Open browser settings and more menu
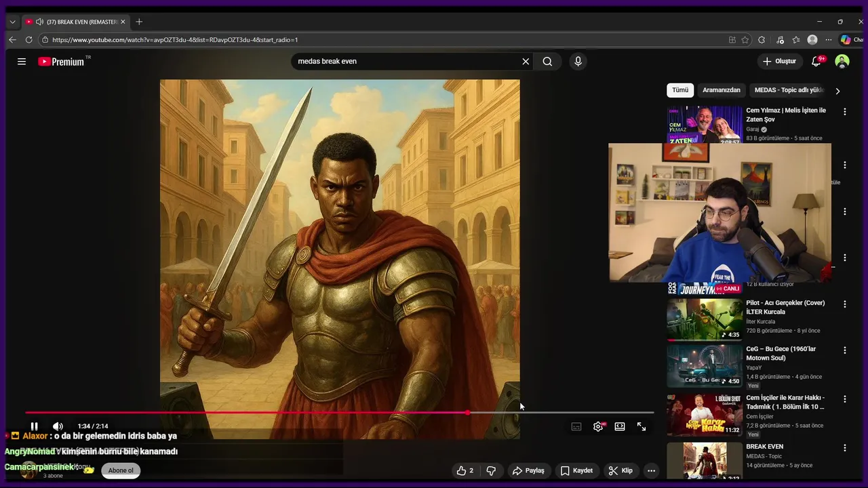Screen dimensions: 868x488 point(829,40)
